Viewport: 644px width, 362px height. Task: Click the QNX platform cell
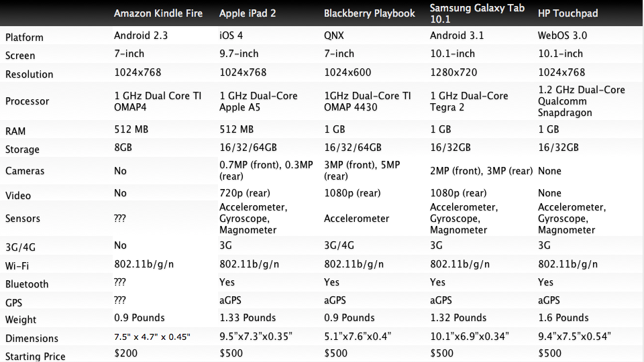click(334, 36)
